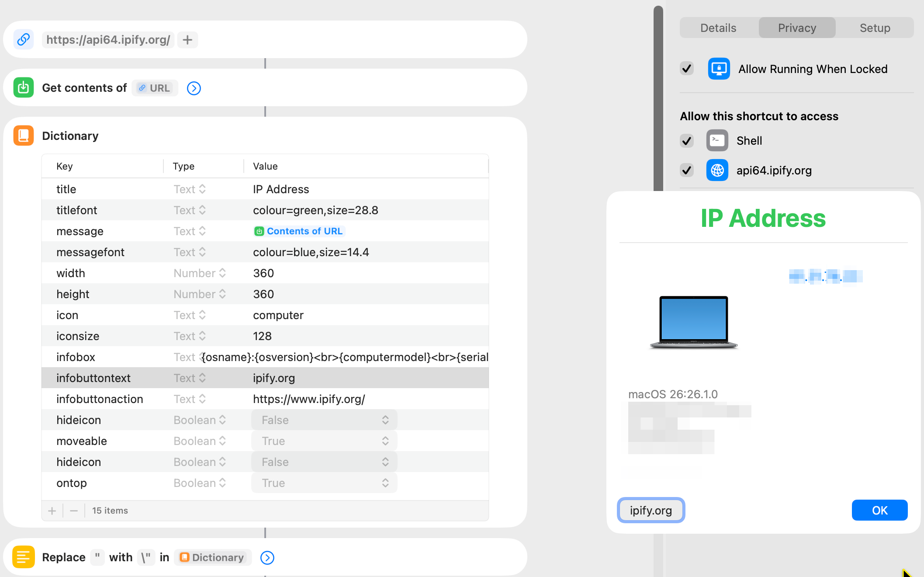Click the https://api64.ipify.org/ URL field
The width and height of the screenshot is (924, 577).
(x=108, y=40)
